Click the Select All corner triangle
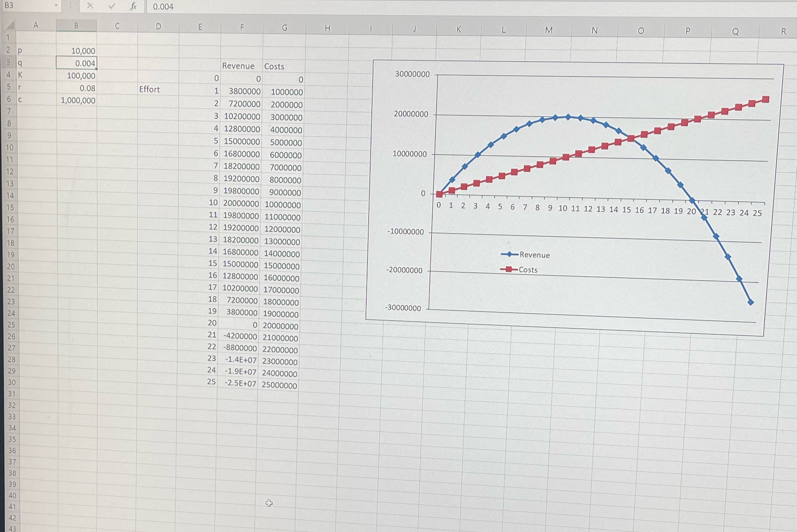 click(11, 26)
